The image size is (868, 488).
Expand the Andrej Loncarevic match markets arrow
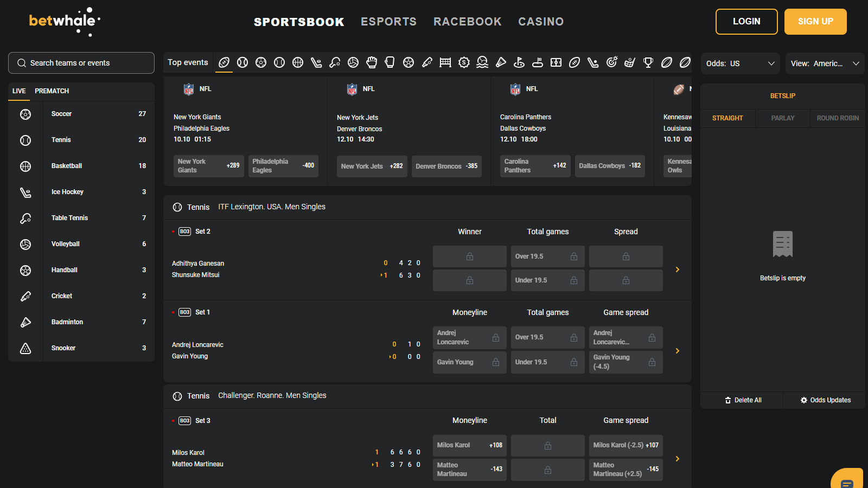[678, 351]
